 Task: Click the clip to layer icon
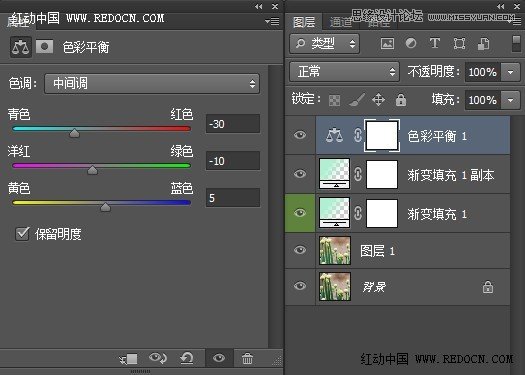(x=128, y=359)
